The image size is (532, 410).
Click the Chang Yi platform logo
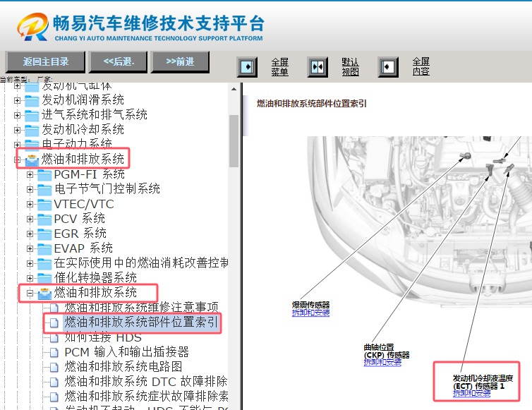33,27
